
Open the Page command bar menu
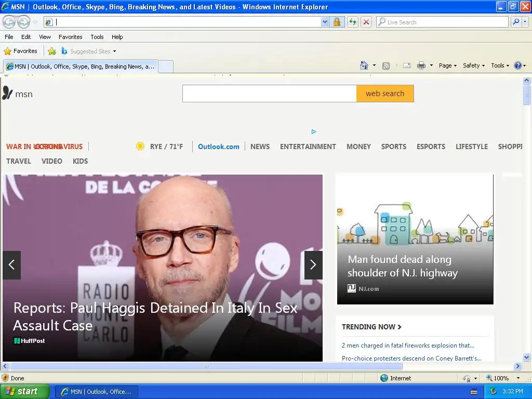tap(447, 65)
